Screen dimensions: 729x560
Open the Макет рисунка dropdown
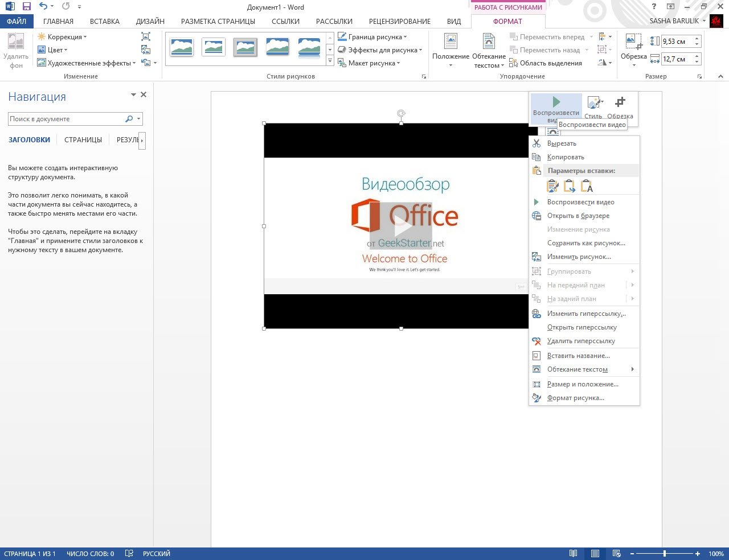(x=369, y=63)
